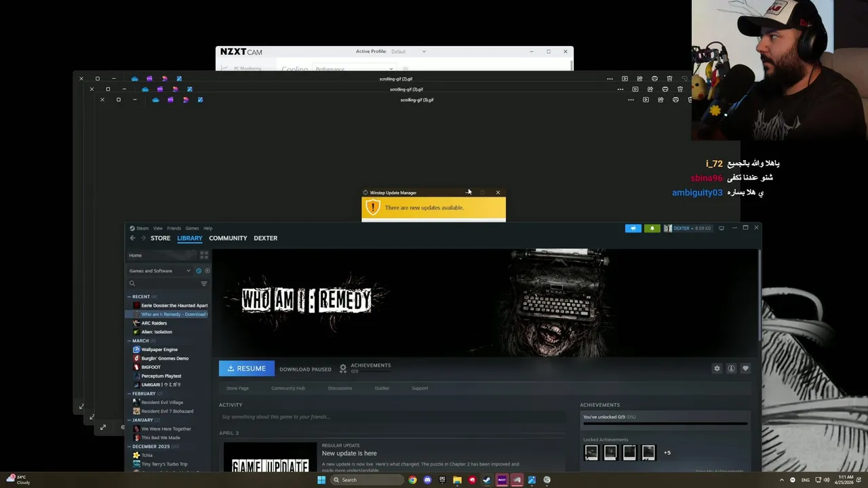The height and width of the screenshot is (488, 868).
Task: Click the activity 'Say something' input field
Action: point(392,417)
